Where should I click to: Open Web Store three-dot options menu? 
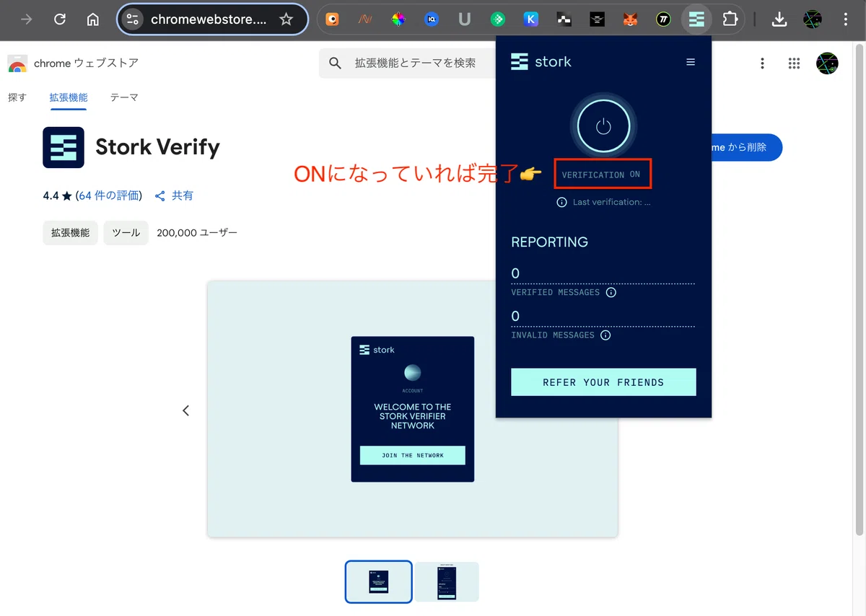point(762,63)
